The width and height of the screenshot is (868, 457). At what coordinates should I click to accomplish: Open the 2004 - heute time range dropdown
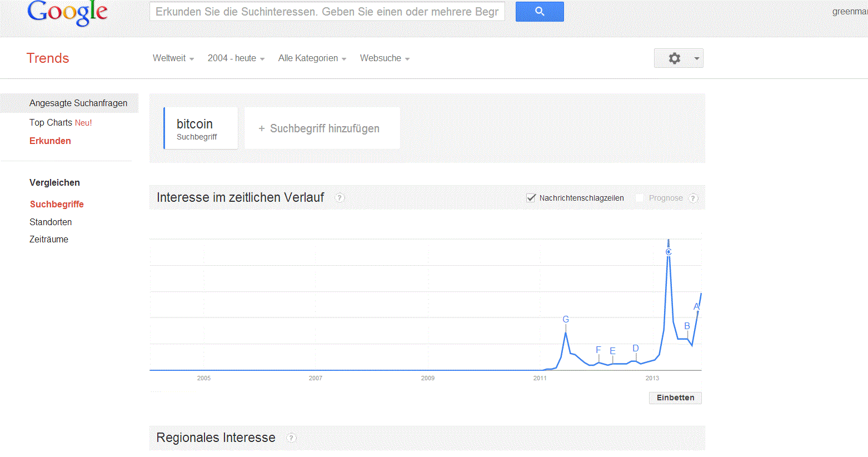236,58
